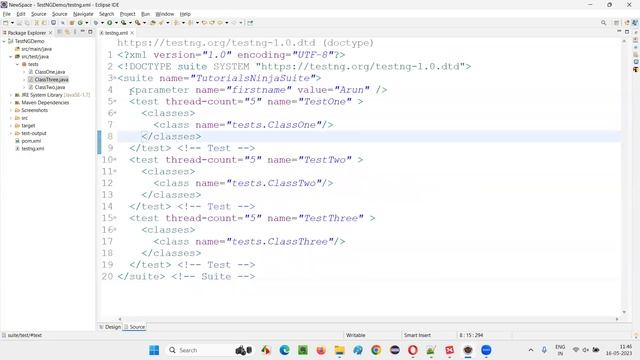Open the File menu
The image size is (640, 360).
(x=7, y=14)
